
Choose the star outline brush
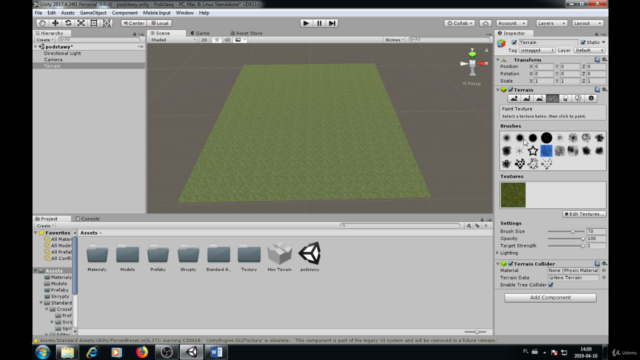click(x=533, y=151)
